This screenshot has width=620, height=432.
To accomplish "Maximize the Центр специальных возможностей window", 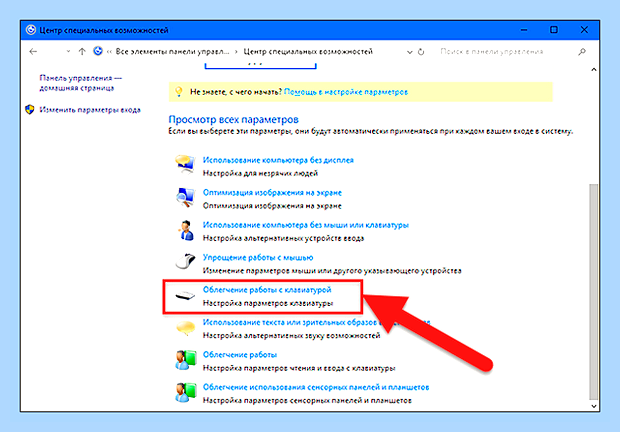I will 554,30.
